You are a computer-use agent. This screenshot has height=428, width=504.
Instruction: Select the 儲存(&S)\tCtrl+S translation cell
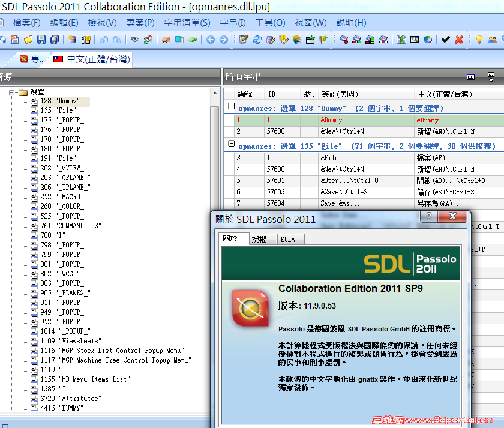point(459,192)
